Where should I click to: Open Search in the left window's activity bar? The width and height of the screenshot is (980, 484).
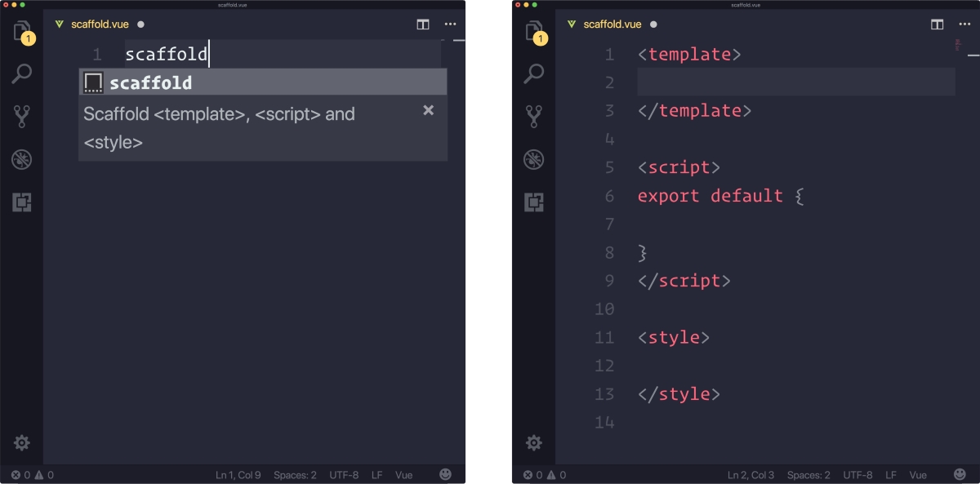22,73
